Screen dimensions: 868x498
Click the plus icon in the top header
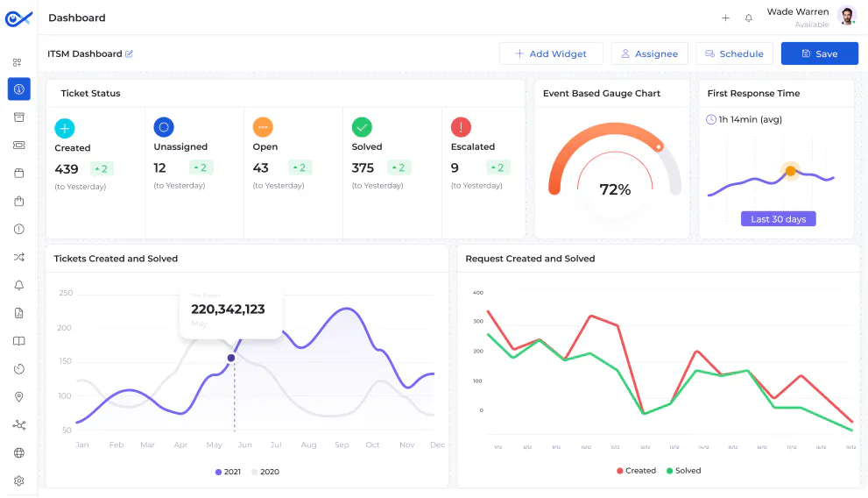click(725, 18)
